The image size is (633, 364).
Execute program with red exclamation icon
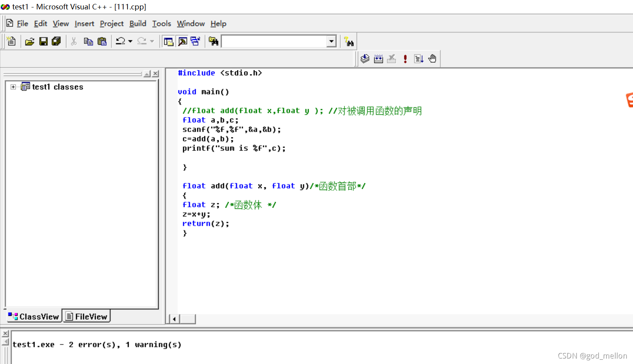(405, 59)
